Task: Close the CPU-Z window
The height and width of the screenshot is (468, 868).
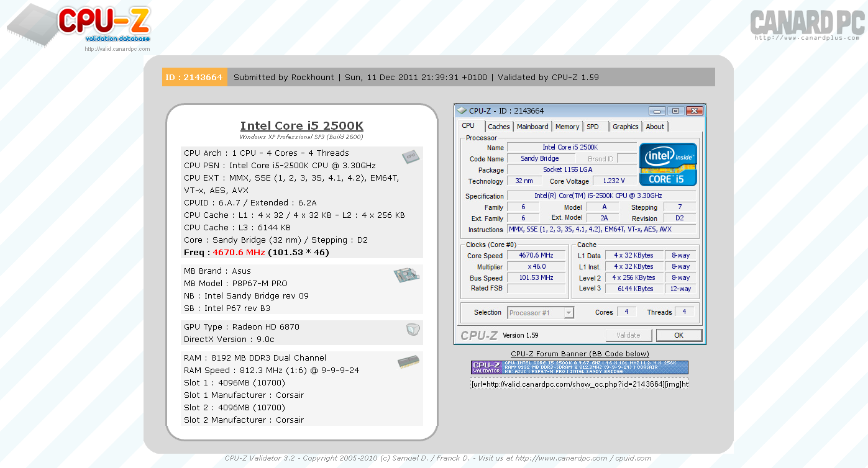Action: pyautogui.click(x=693, y=111)
